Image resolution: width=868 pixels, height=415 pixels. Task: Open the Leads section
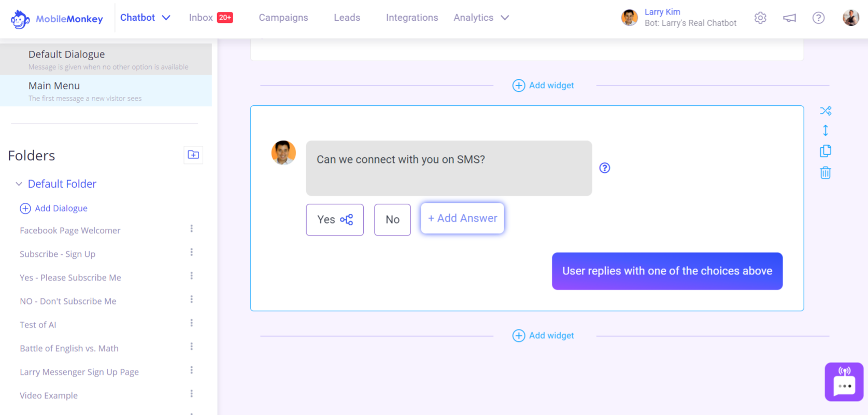(x=347, y=17)
